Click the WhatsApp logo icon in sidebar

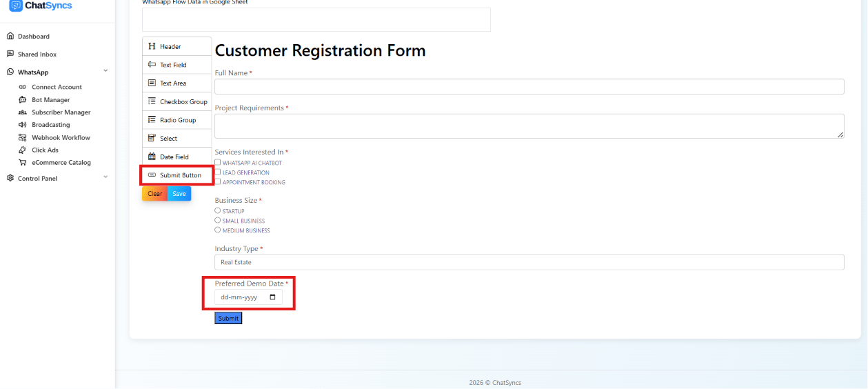point(10,72)
